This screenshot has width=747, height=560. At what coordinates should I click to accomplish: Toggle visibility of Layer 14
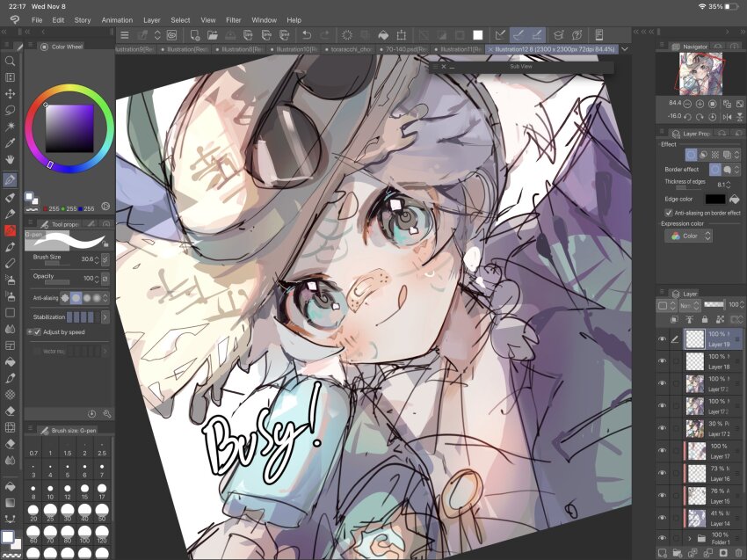(x=662, y=518)
